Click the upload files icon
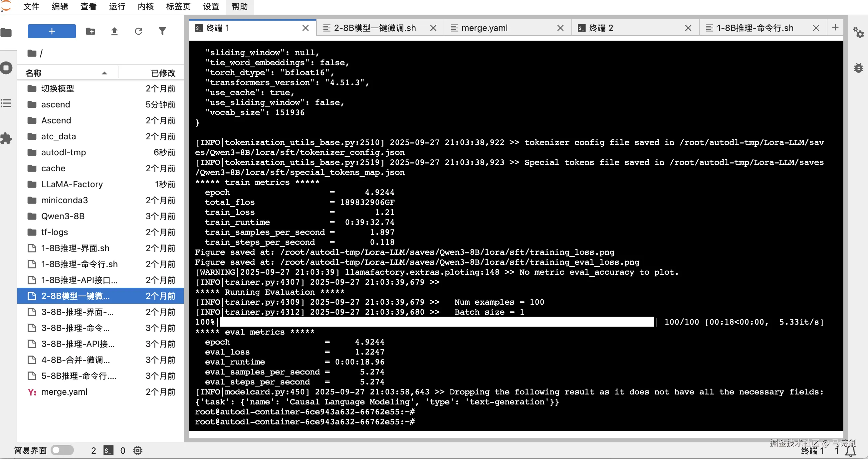This screenshot has width=868, height=459. [114, 31]
